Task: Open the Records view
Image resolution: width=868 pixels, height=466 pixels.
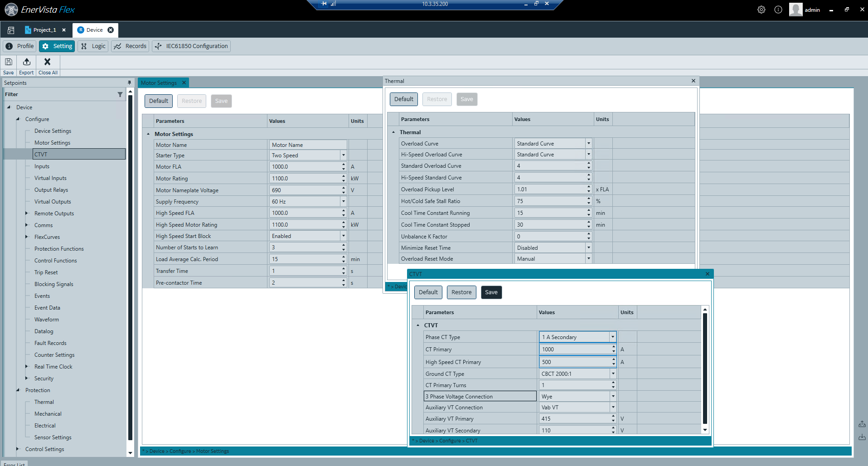Action: tap(130, 46)
